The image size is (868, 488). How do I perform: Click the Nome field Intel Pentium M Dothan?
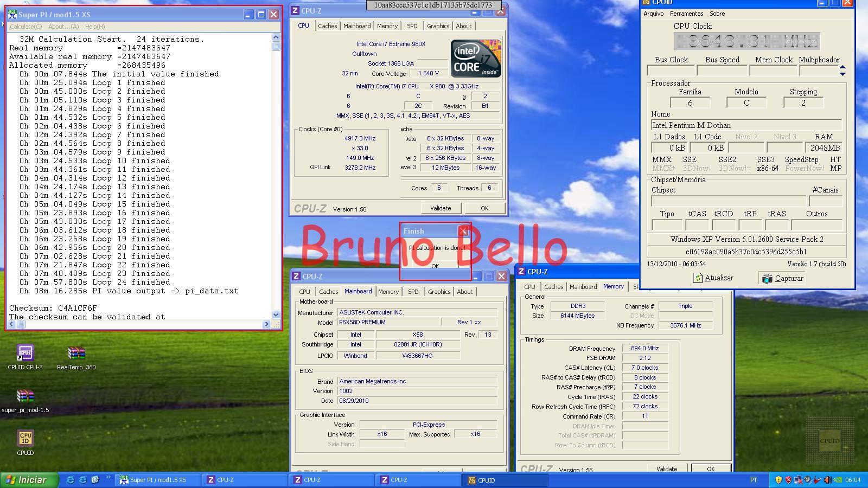coord(746,125)
